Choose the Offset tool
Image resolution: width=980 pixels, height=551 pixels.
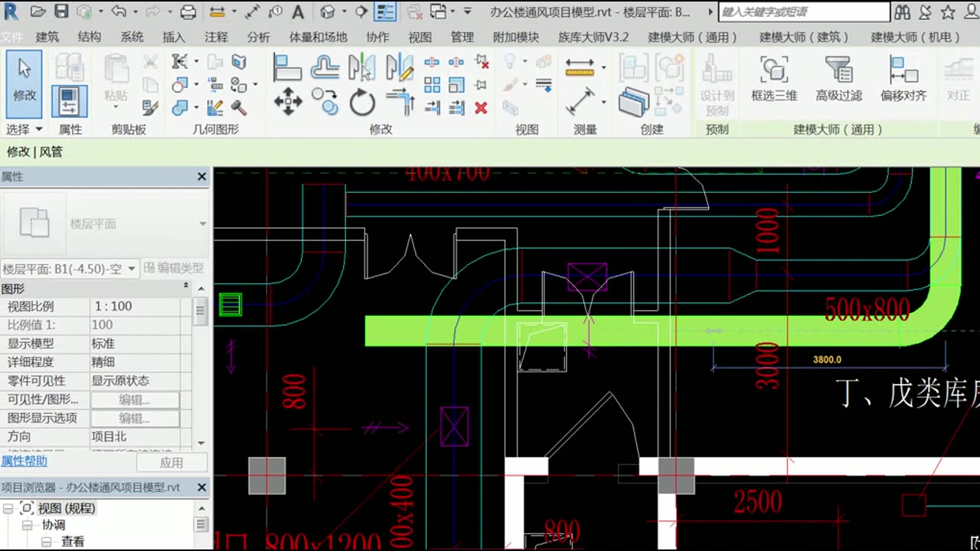click(325, 67)
